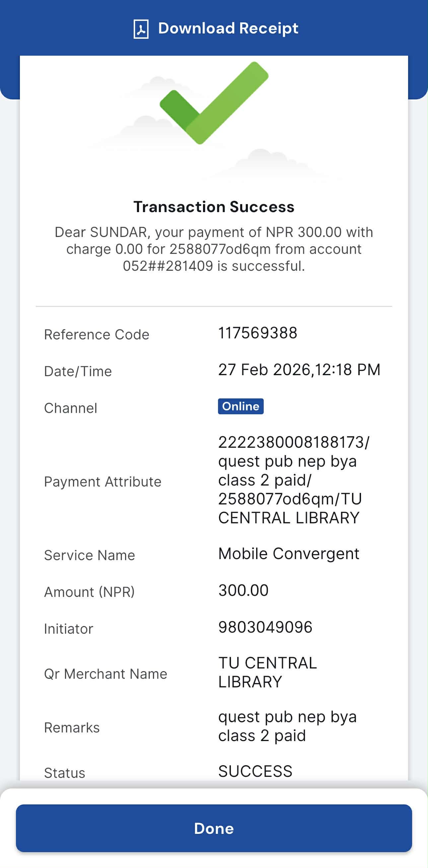This screenshot has width=428, height=868.
Task: Click the Transaction Success heading
Action: pos(214,207)
